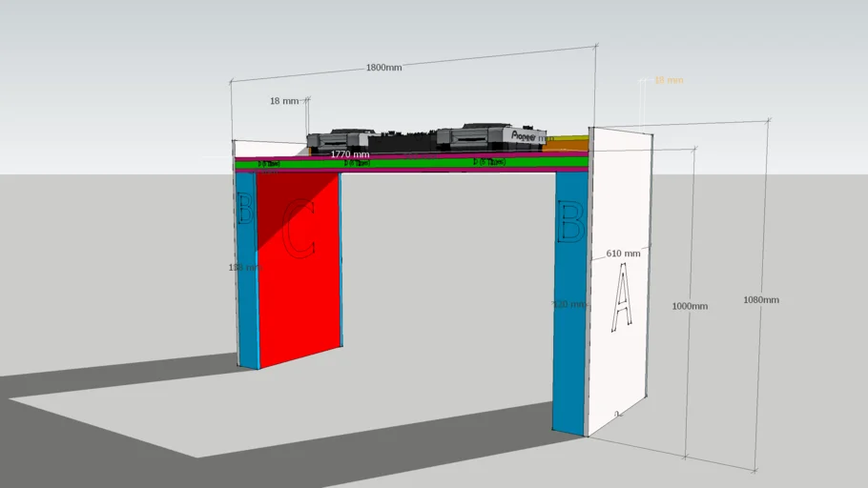
Task: Click the Pioneer logo on the right deck
Action: [527, 136]
